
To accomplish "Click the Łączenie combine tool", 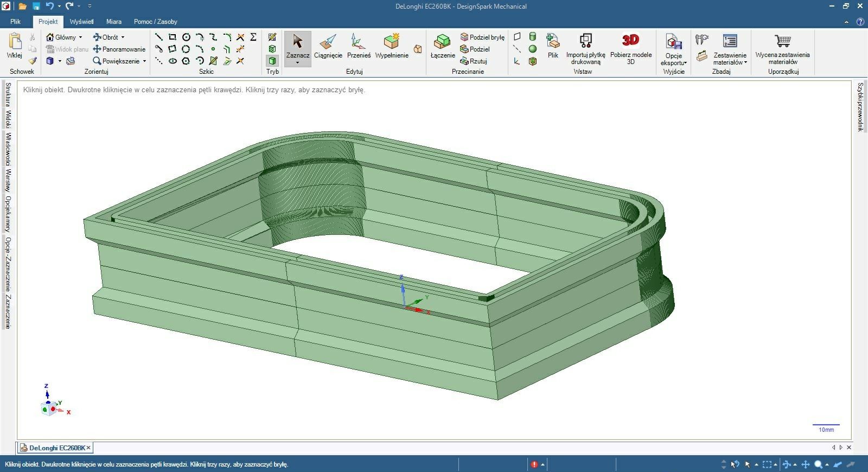I will 443,46.
